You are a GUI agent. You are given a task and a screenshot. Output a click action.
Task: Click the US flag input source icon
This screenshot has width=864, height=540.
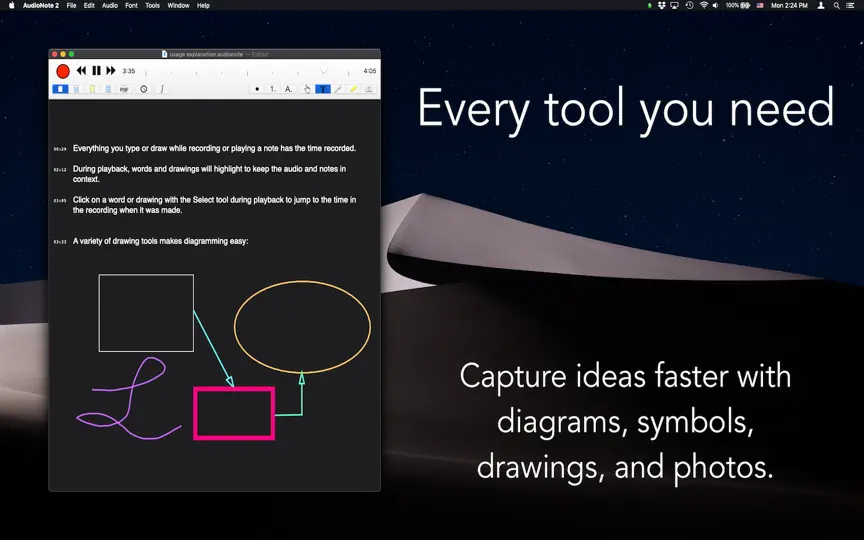click(760, 6)
